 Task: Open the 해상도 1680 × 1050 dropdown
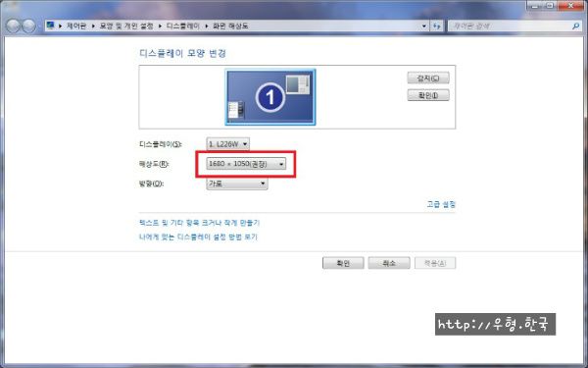click(x=246, y=164)
